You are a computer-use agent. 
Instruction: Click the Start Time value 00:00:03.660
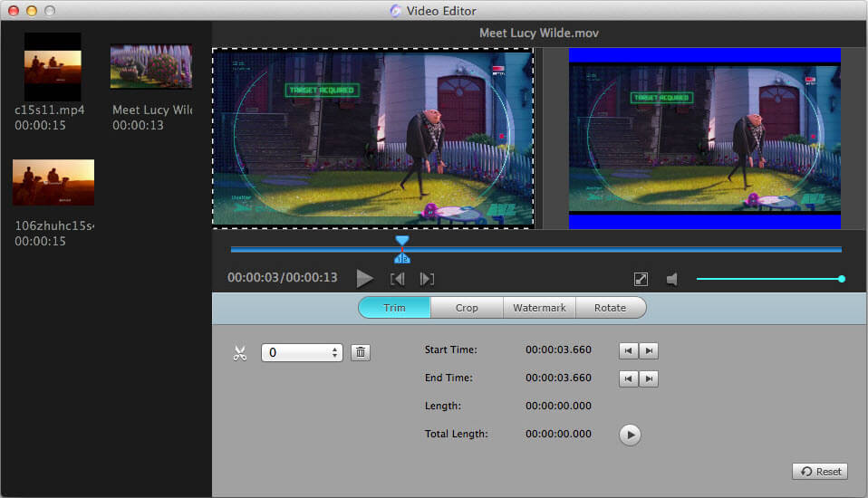point(558,350)
